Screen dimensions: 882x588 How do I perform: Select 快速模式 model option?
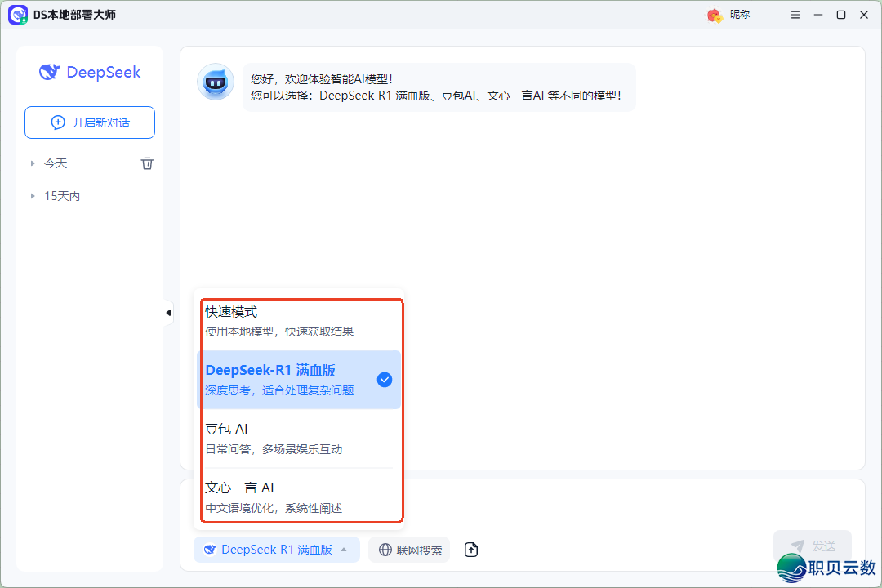tap(299, 321)
